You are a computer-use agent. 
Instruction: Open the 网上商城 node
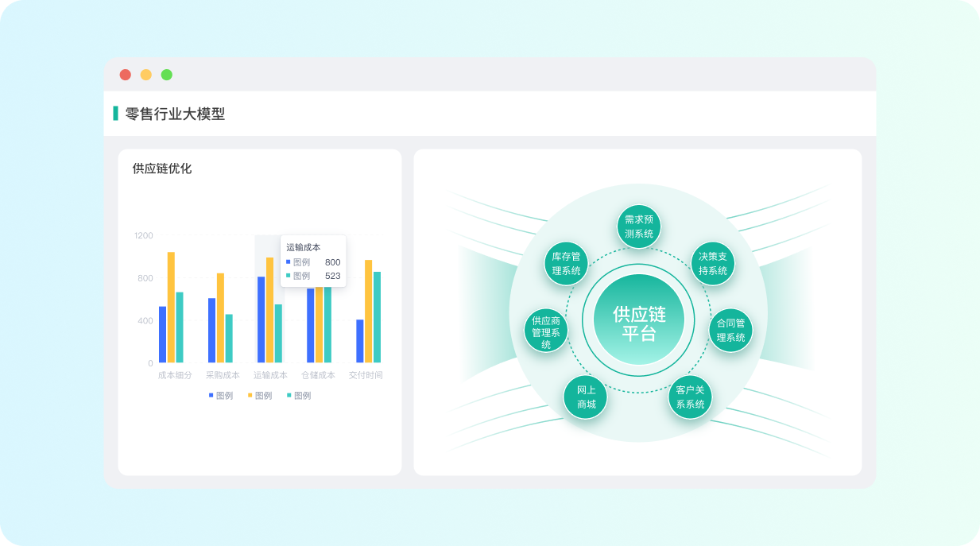(x=586, y=397)
